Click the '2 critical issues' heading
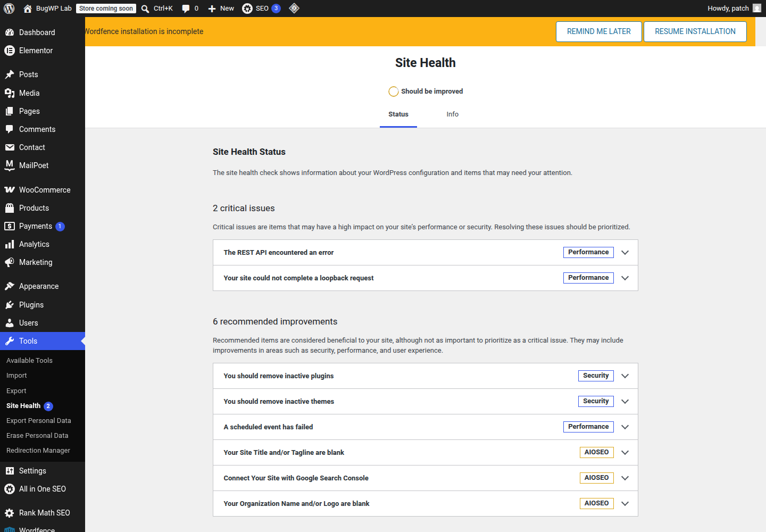This screenshot has height=532, width=766. click(244, 209)
